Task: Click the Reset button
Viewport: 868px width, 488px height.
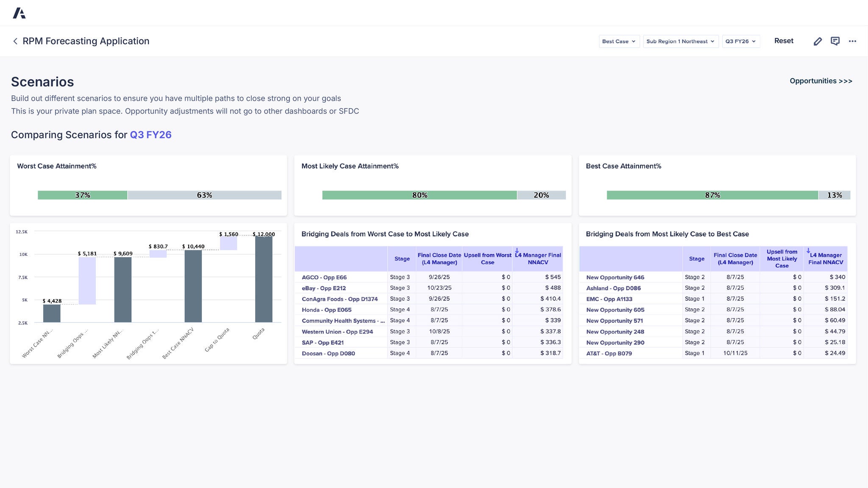Action: [784, 41]
